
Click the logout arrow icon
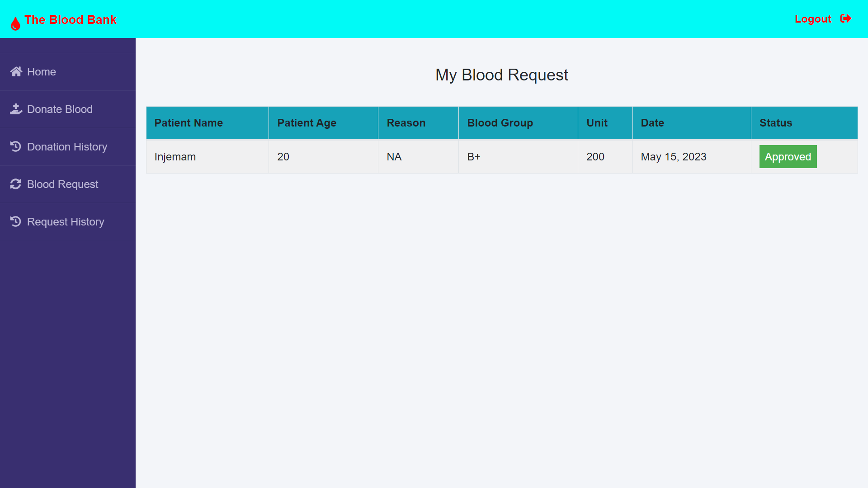tap(847, 19)
